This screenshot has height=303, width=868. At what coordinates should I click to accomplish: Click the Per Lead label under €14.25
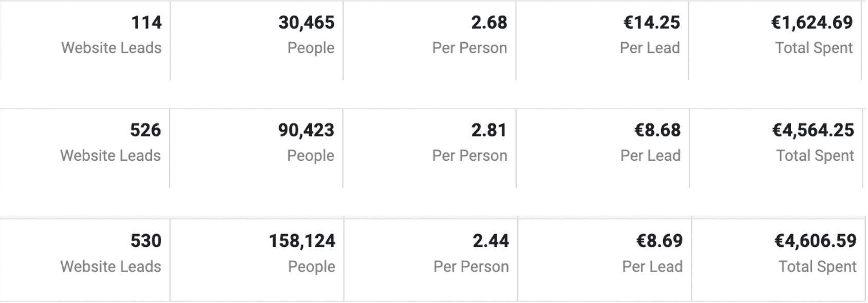650,48
